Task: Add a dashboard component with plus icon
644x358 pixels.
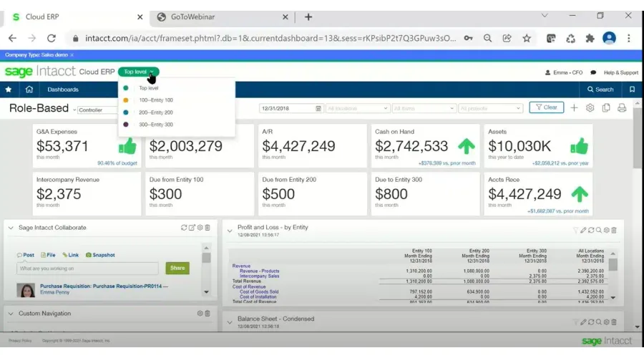Action: (x=574, y=107)
